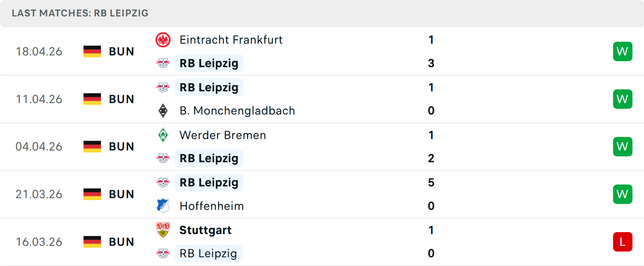
Task: Select the Hoffenheim club logo
Action: click(x=163, y=206)
